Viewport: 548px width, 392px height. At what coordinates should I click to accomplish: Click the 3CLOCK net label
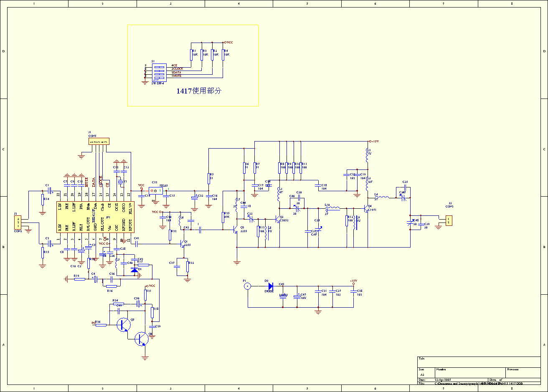click(177, 69)
